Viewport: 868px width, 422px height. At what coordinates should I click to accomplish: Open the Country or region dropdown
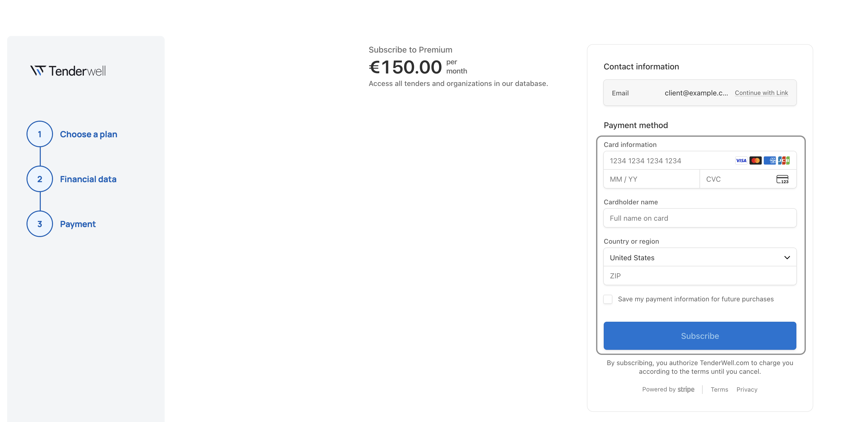[x=700, y=257]
